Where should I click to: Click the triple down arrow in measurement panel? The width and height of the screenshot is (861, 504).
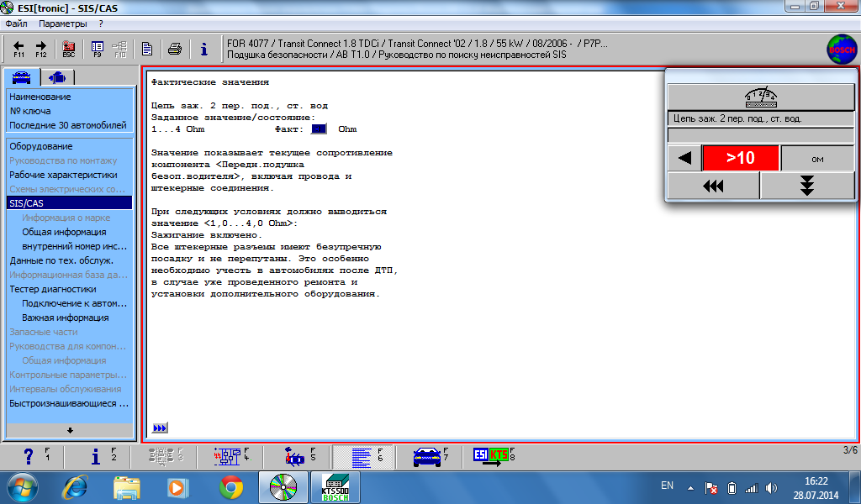[x=806, y=186]
